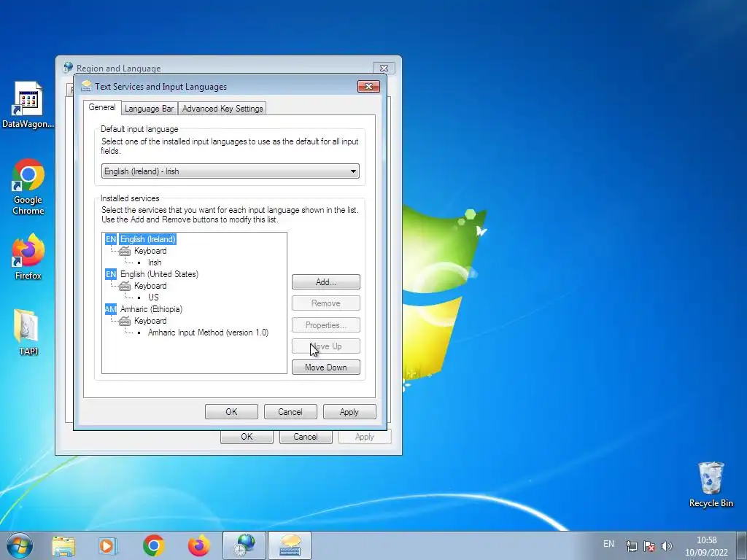The height and width of the screenshot is (560, 747).
Task: Open the Firefox desktop shortcut
Action: coord(28,256)
